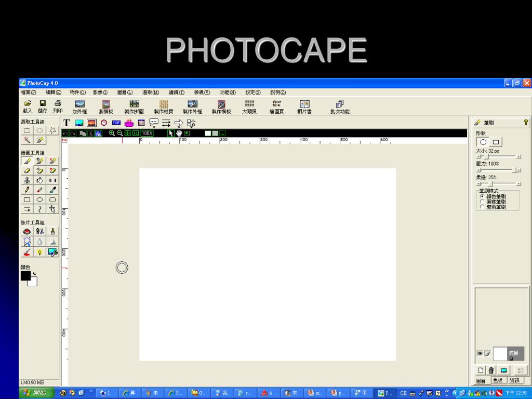The width and height of the screenshot is (532, 399).
Task: Select the polygon lasso selection tool
Action: (x=52, y=130)
